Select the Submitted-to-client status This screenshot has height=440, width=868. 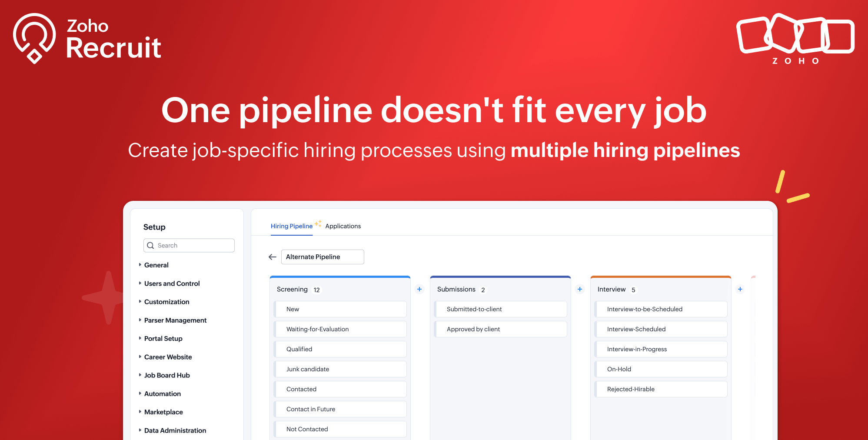(x=501, y=309)
